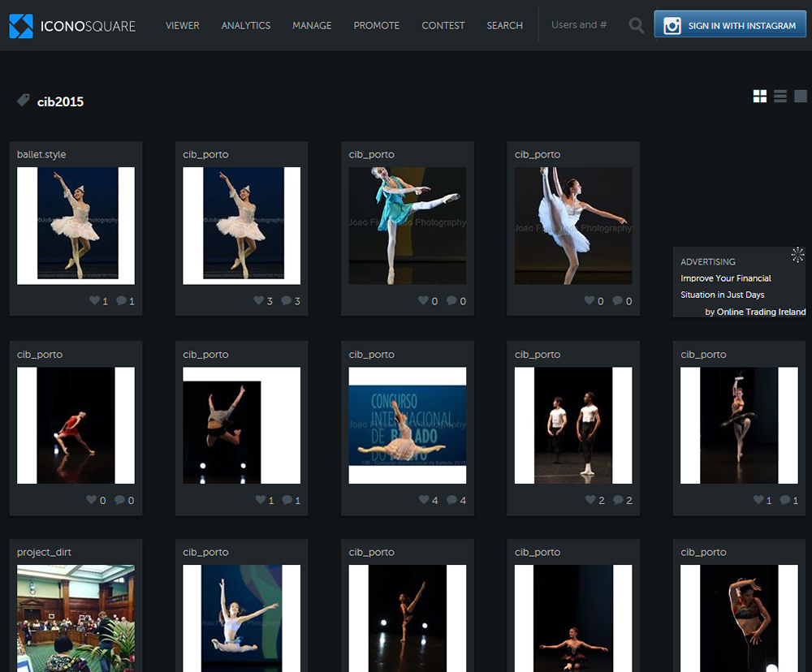Open the 'Improve Your Financial Situation' ad link
This screenshot has height=672, width=812.
725,286
